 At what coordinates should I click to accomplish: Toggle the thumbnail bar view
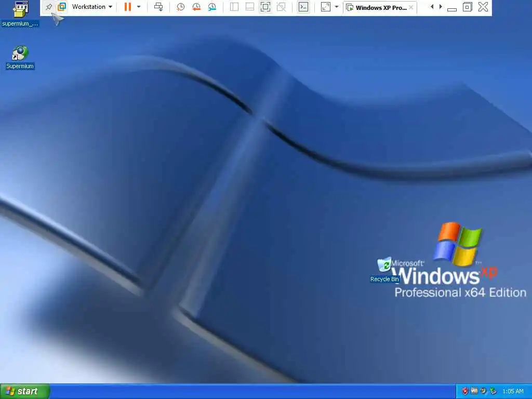250,7
